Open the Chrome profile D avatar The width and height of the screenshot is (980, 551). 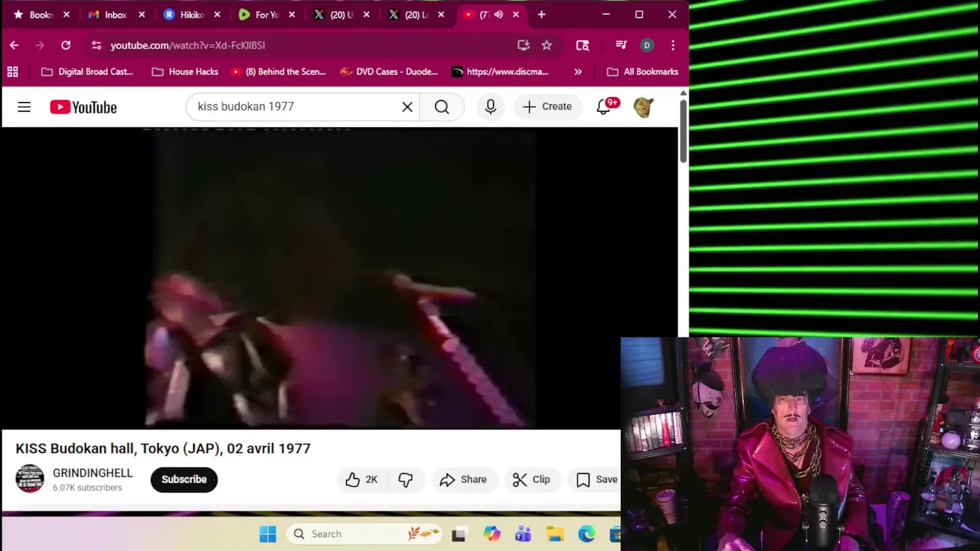(647, 45)
